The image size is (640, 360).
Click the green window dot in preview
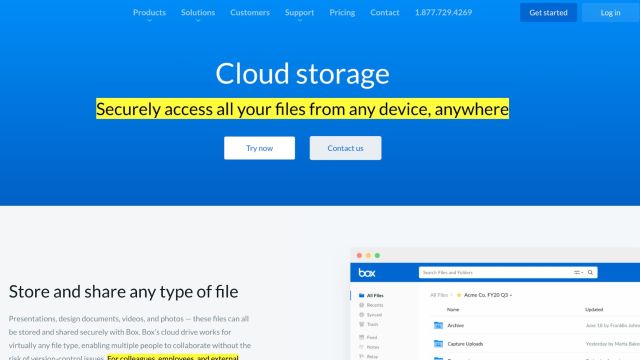click(377, 256)
